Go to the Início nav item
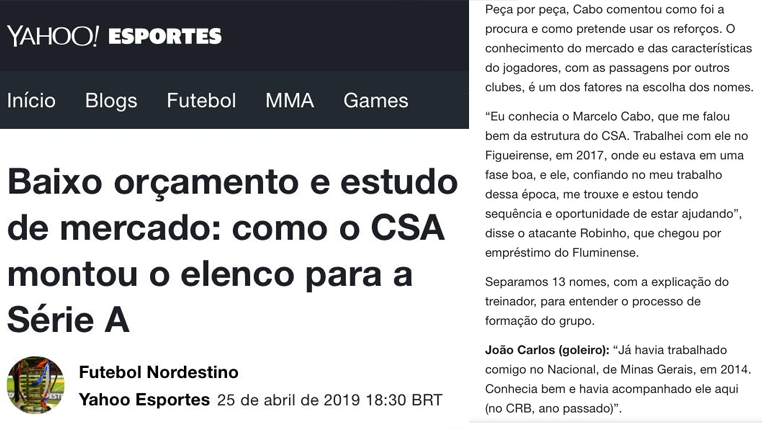The image size is (762, 429). 31,101
